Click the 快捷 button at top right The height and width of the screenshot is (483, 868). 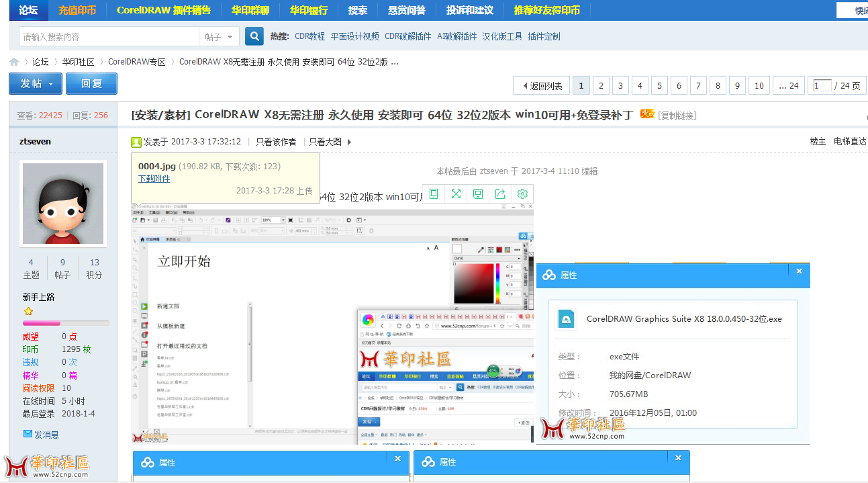coord(853,10)
